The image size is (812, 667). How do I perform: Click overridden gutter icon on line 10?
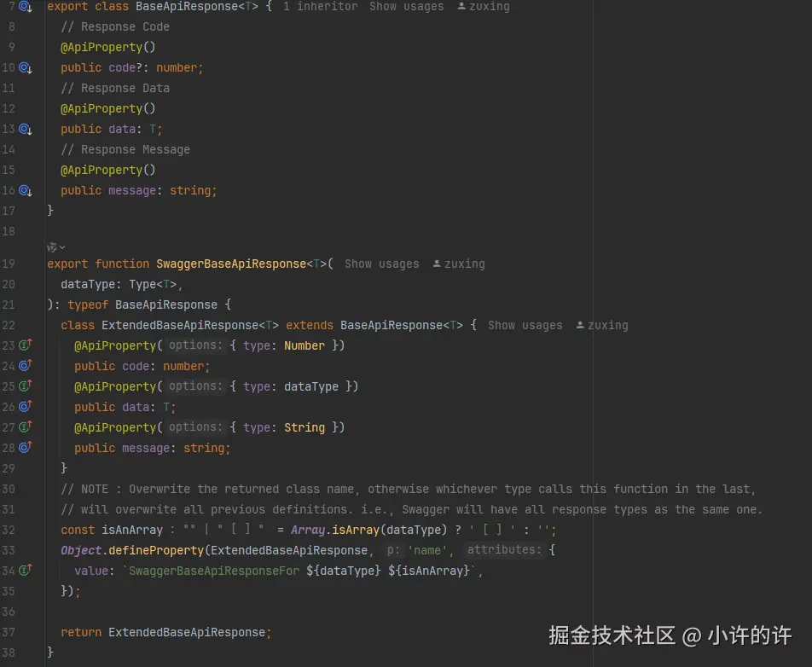click(x=26, y=68)
